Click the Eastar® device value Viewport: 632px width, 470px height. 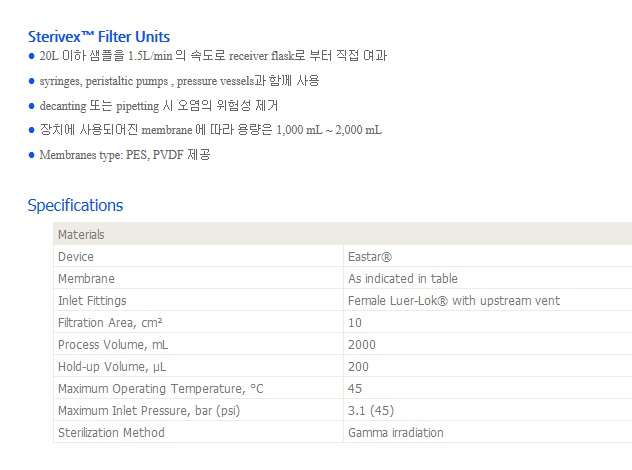[370, 256]
